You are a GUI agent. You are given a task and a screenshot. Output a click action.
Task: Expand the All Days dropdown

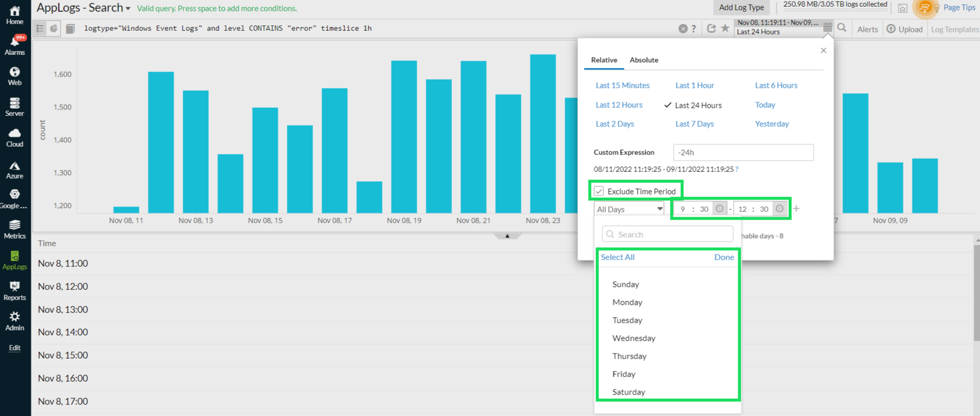coord(629,209)
